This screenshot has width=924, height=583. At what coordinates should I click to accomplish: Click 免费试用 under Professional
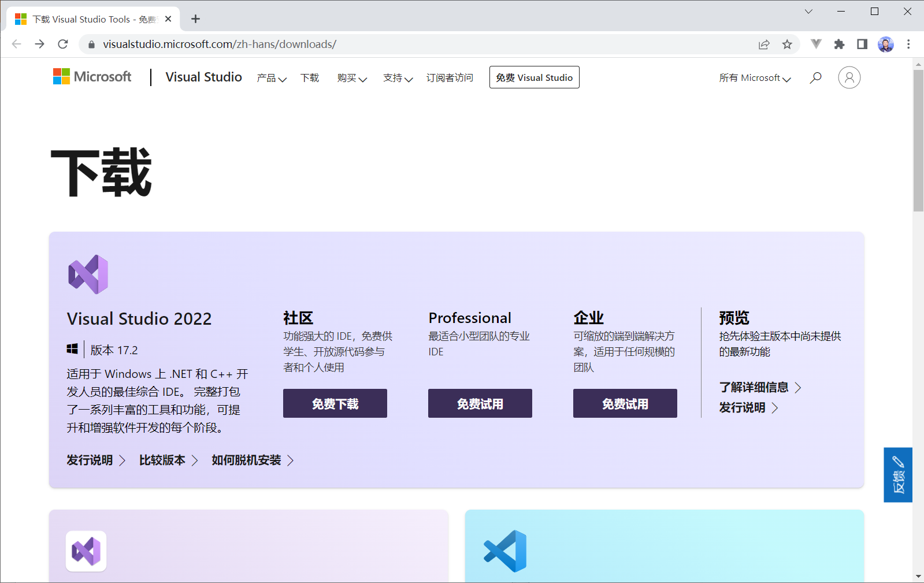(480, 403)
